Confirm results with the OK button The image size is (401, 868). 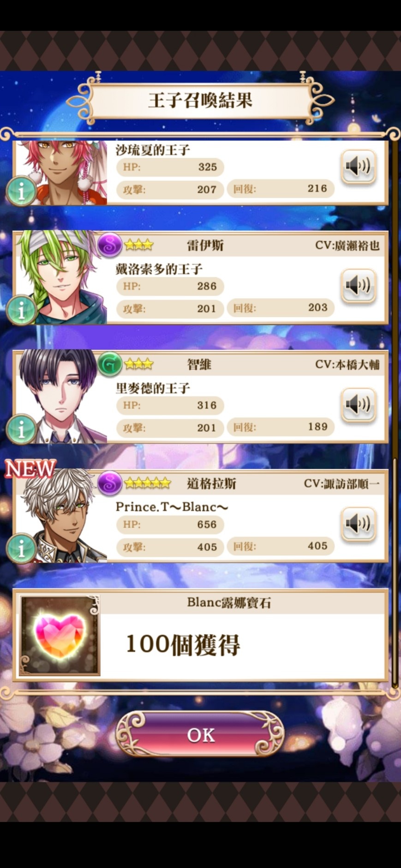pos(200,735)
